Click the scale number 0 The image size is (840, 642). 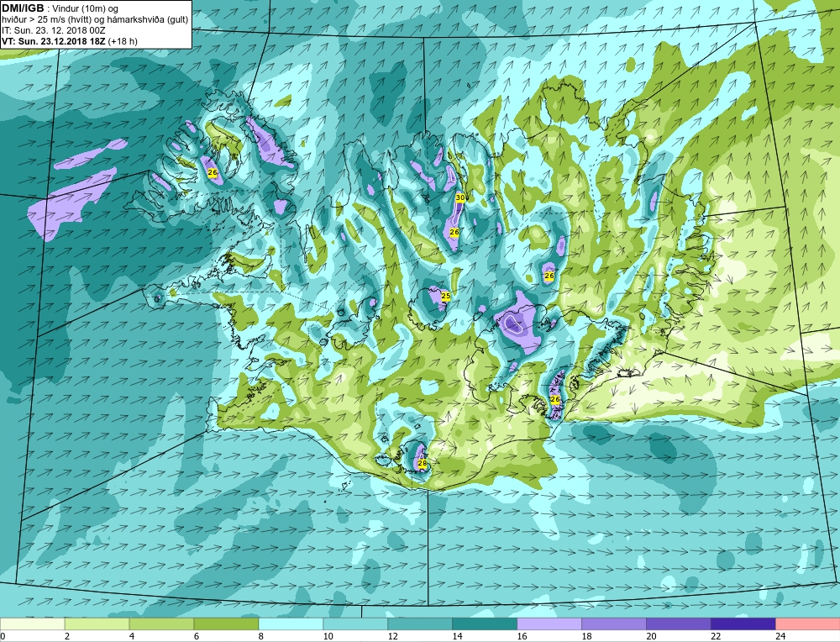(3, 636)
